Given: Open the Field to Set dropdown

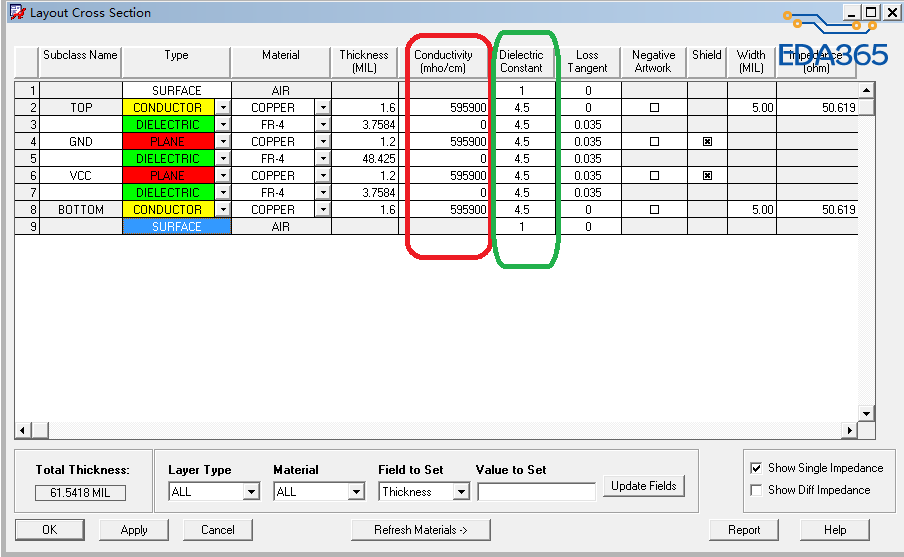Looking at the screenshot, I should point(461,492).
